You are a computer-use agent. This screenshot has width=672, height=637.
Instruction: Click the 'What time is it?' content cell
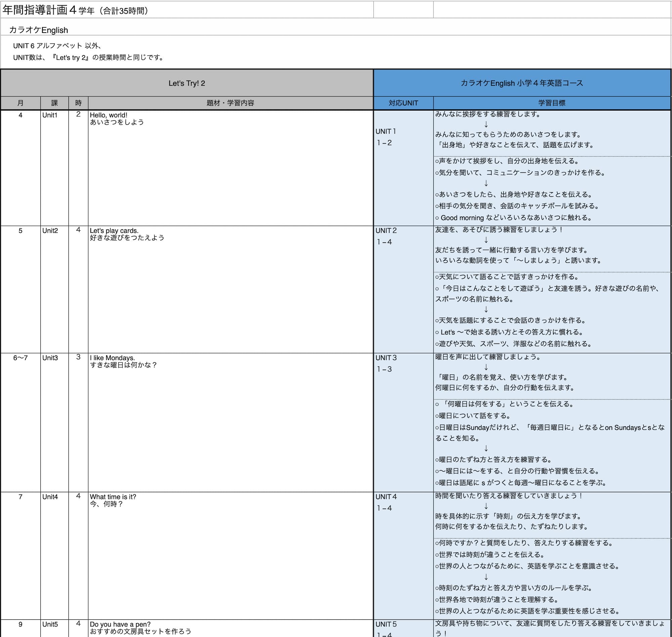[x=230, y=556]
